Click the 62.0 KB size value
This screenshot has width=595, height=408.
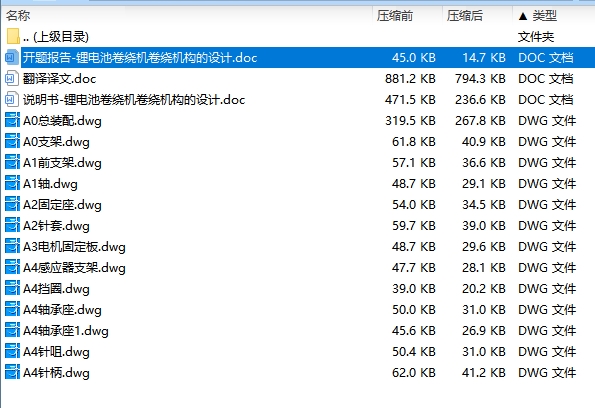point(414,373)
